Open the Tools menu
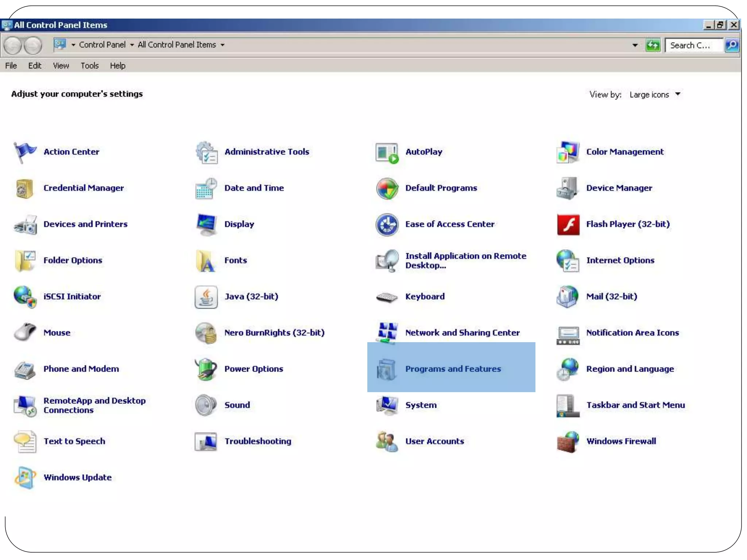Viewport: 747px width, 560px height. click(x=89, y=66)
